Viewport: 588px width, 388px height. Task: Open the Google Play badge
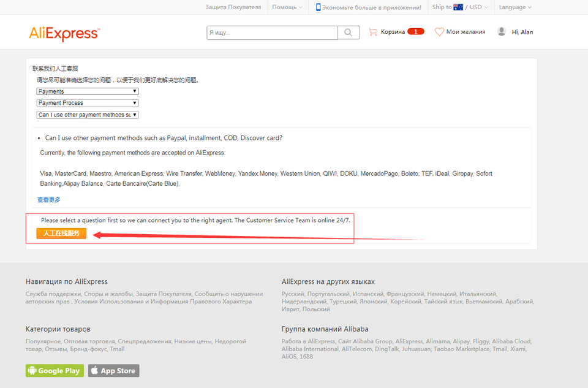pos(55,371)
